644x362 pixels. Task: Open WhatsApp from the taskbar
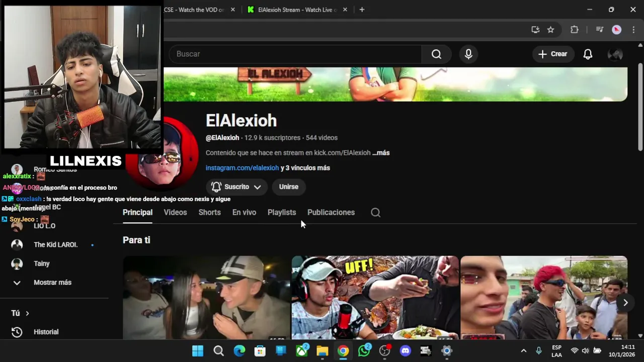coord(364,351)
